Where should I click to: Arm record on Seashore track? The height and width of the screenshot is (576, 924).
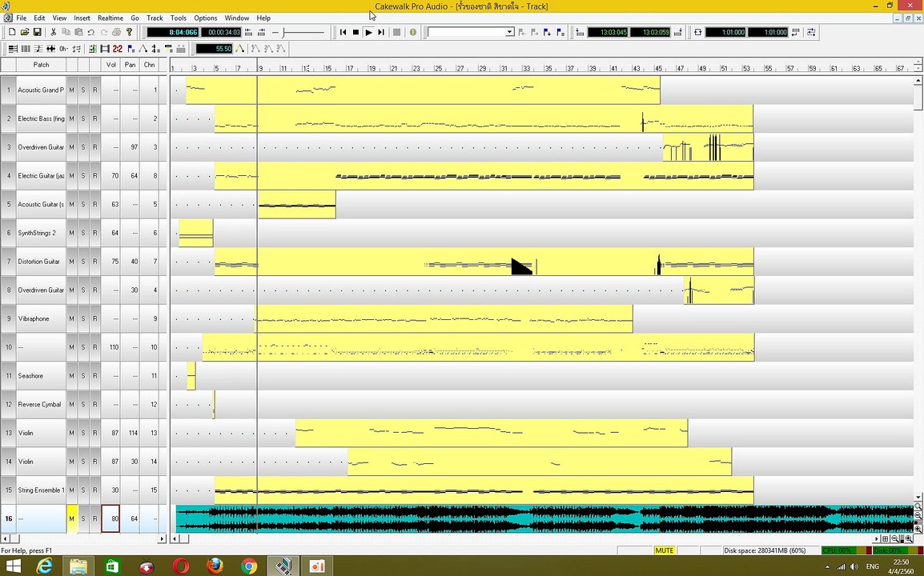click(94, 376)
